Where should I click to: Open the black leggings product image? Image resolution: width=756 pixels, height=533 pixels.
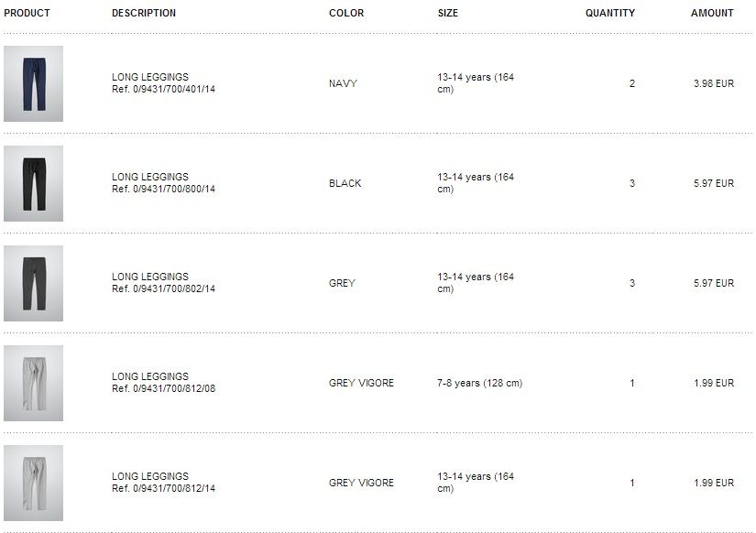[33, 183]
